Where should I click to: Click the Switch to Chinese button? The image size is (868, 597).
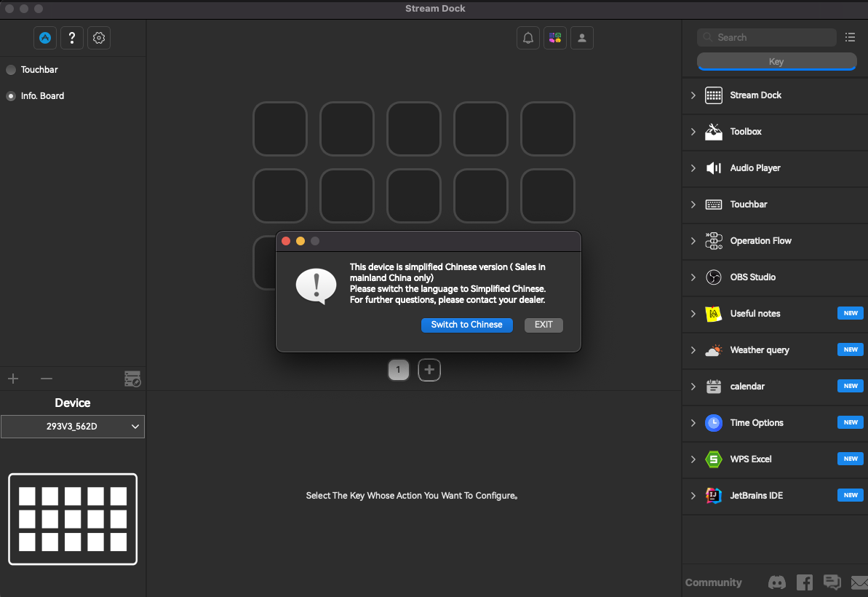point(466,325)
